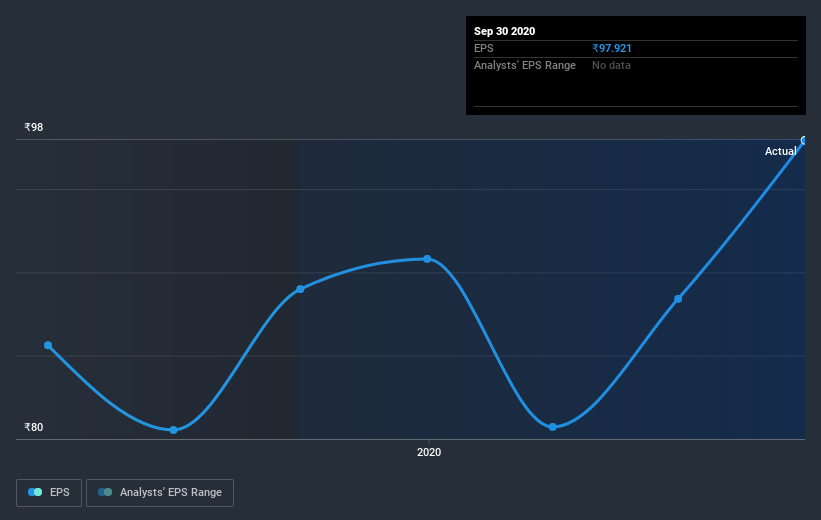
Task: Select the Sep 30 2020 data point at chart end
Action: [805, 140]
